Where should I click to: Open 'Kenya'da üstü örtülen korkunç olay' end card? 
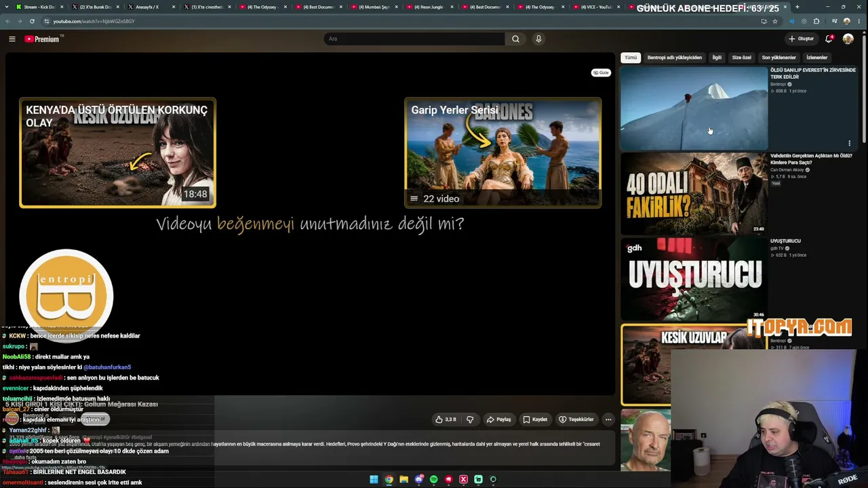pyautogui.click(x=117, y=152)
